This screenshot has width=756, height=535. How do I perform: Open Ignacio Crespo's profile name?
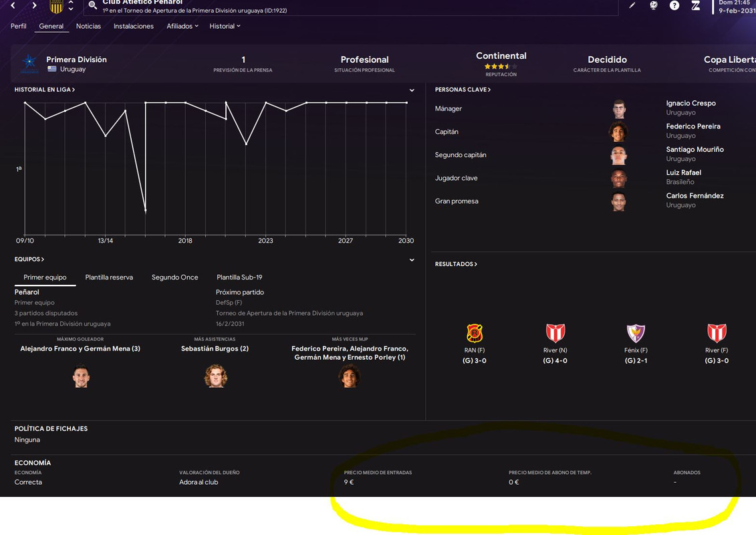690,103
